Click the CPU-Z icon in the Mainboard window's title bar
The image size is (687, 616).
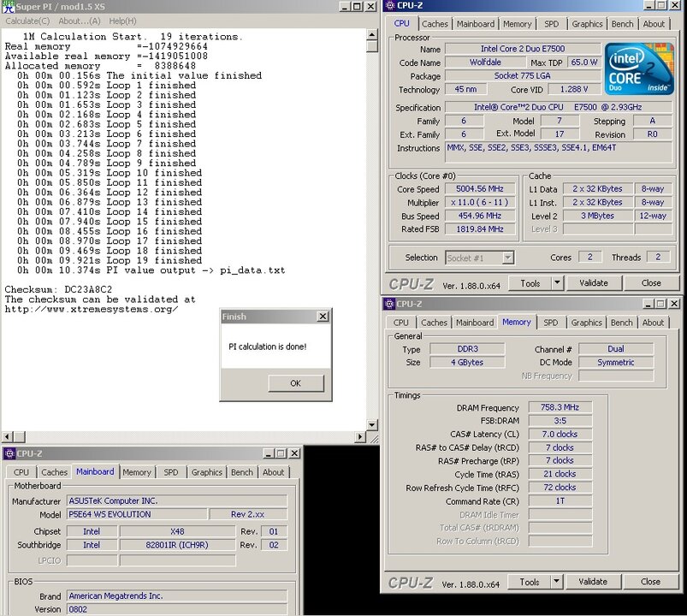pos(9,453)
